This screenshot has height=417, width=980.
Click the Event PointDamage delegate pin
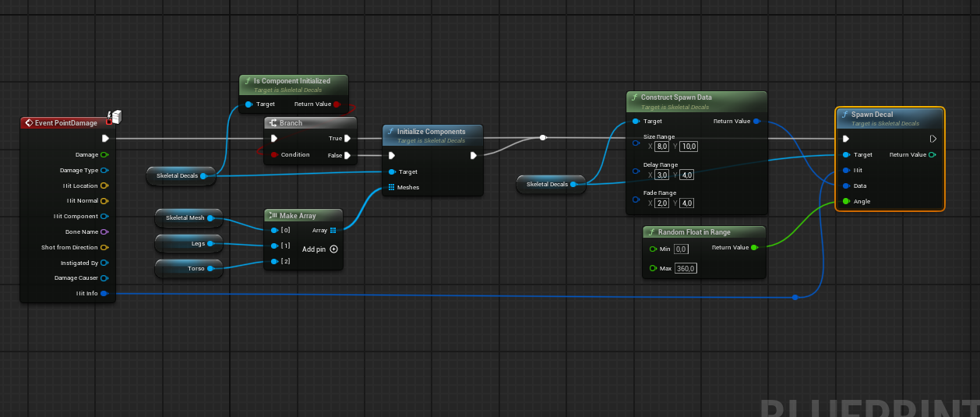pyautogui.click(x=109, y=122)
